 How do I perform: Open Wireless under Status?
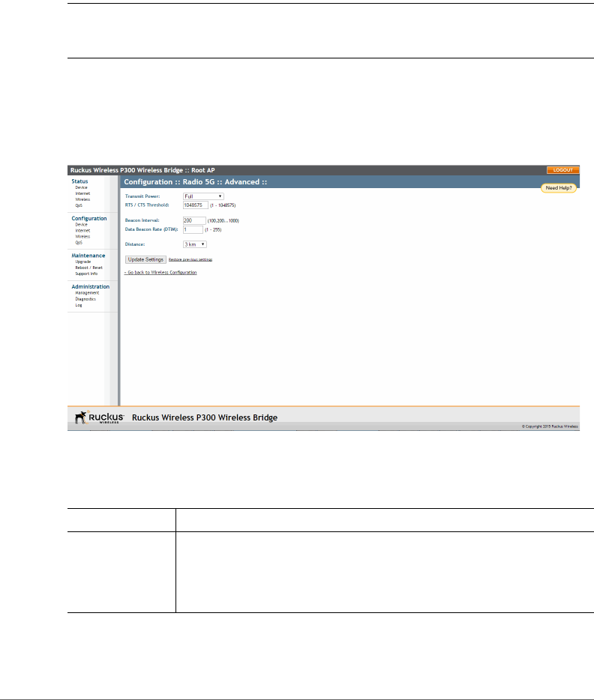pos(82,199)
